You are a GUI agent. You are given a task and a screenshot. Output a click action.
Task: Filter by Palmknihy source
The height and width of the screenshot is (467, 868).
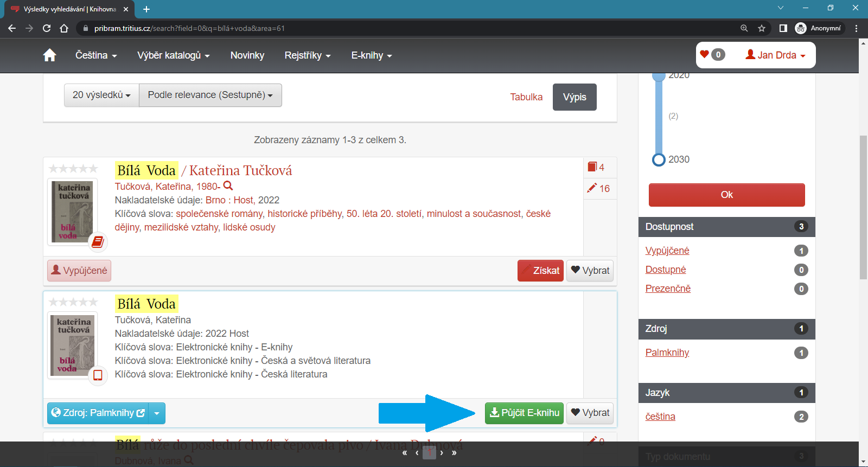click(667, 353)
